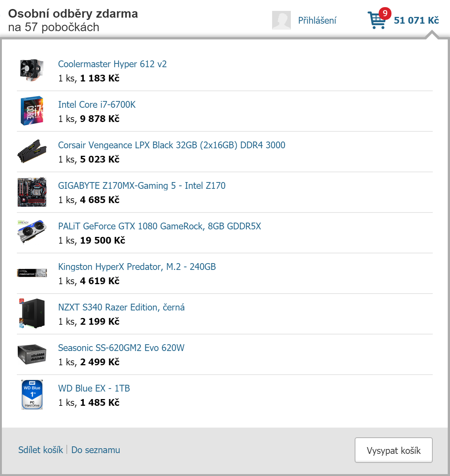This screenshot has height=476, width=450.
Task: View the PALiT GTX 1080 card thumbnail
Action: [32, 232]
